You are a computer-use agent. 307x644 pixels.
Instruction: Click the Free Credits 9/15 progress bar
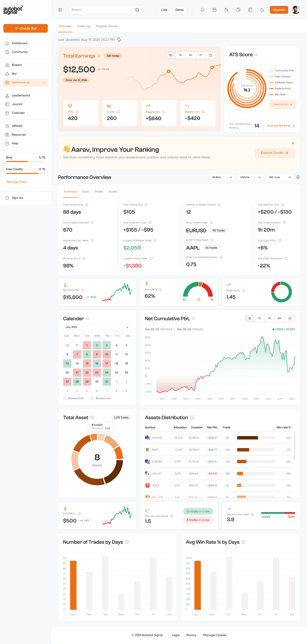26,173
